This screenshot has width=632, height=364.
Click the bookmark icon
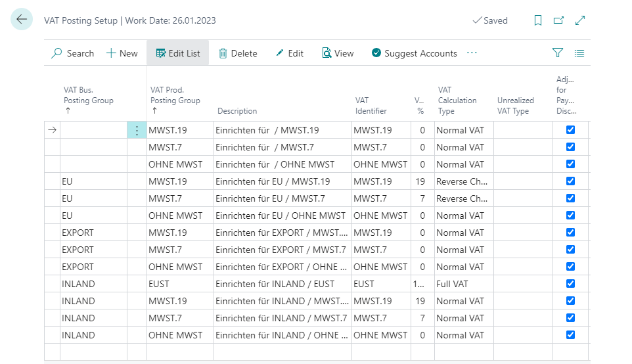tap(537, 20)
